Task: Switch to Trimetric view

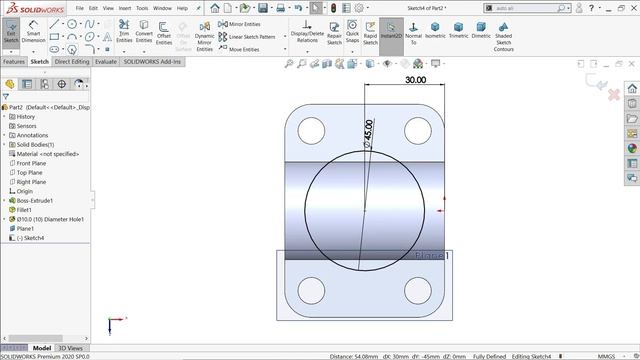Action: (458, 31)
